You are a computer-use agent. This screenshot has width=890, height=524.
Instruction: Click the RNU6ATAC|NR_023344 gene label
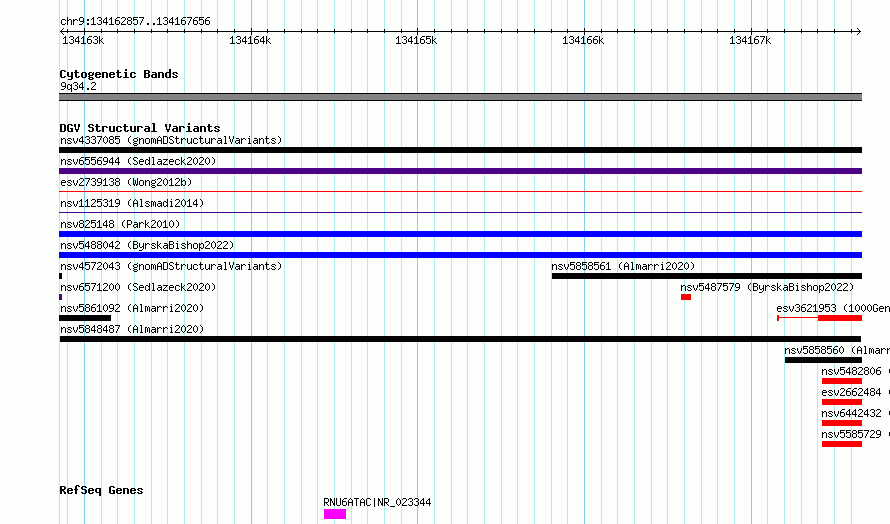click(x=377, y=502)
